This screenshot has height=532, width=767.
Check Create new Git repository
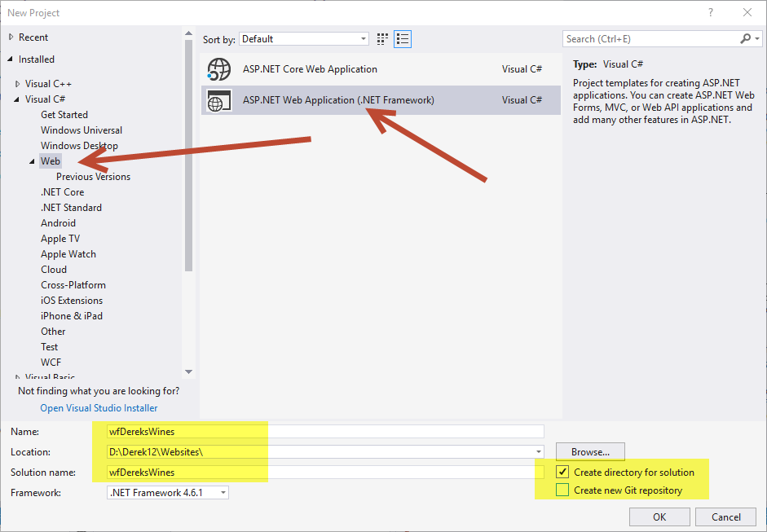click(x=562, y=490)
